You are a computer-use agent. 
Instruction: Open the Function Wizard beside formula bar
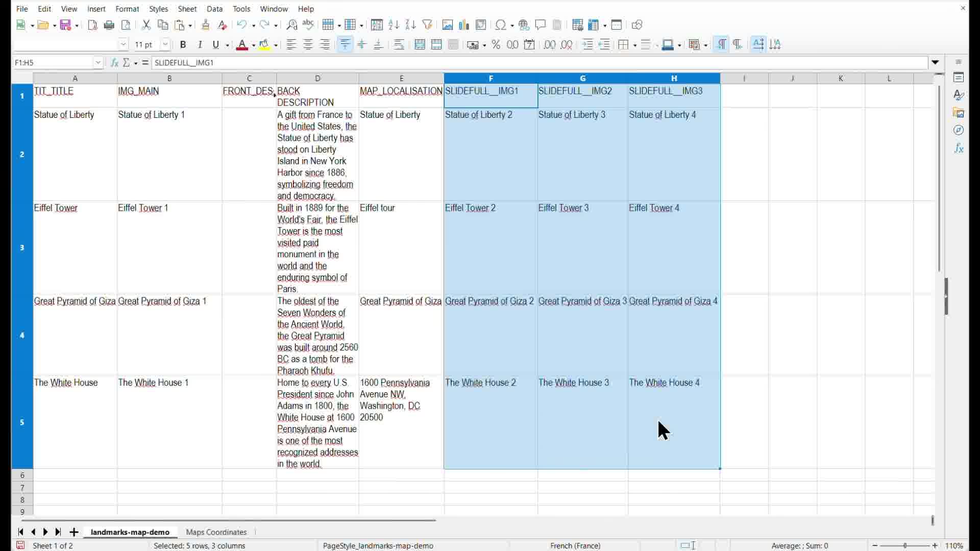(114, 63)
